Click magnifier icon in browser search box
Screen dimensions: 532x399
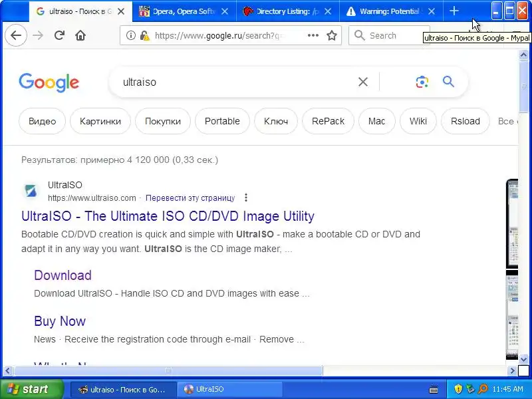point(359,35)
